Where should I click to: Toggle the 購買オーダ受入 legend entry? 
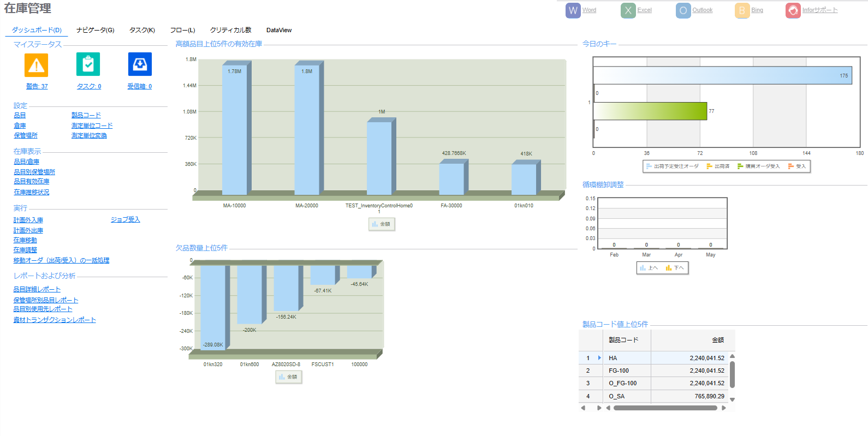[759, 166]
